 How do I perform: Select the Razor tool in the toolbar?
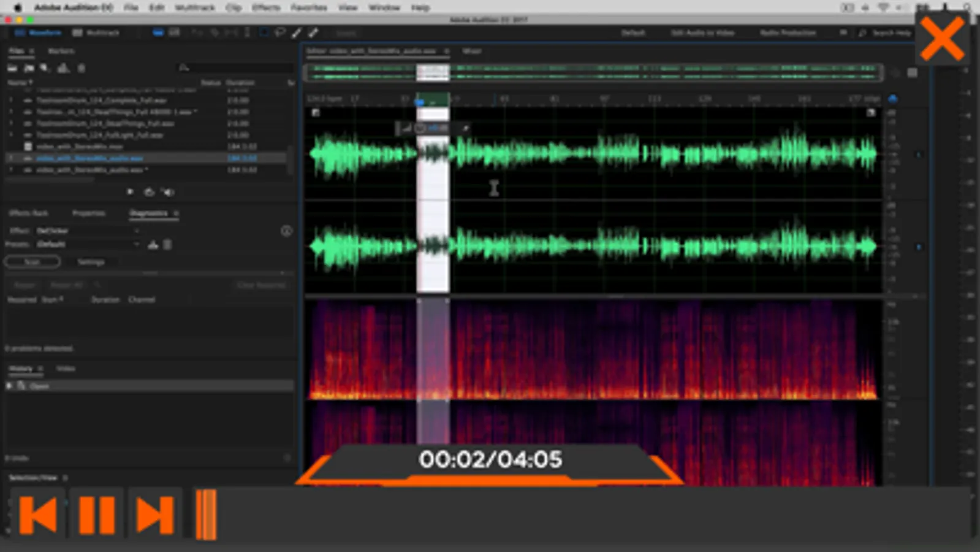pos(215,33)
